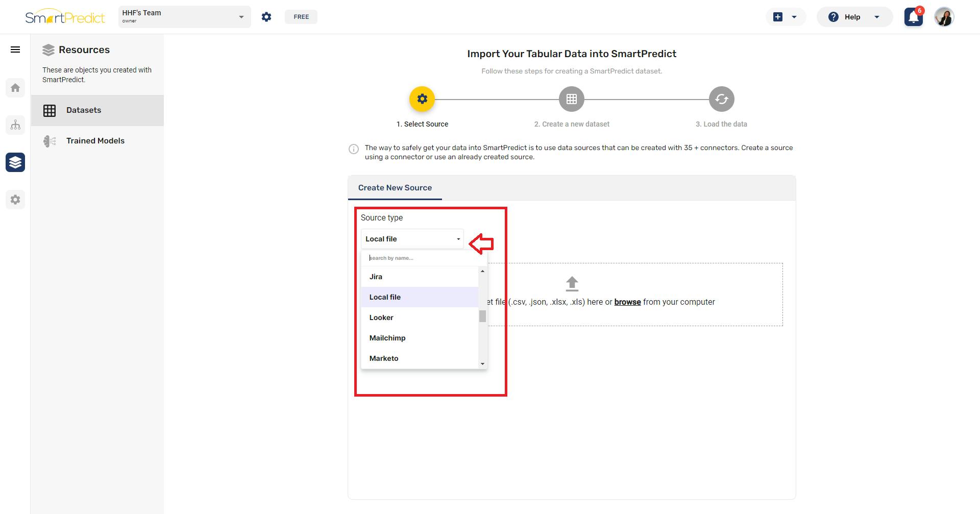Open the flowchart projects sidebar icon
Image resolution: width=980 pixels, height=514 pixels.
tap(15, 125)
